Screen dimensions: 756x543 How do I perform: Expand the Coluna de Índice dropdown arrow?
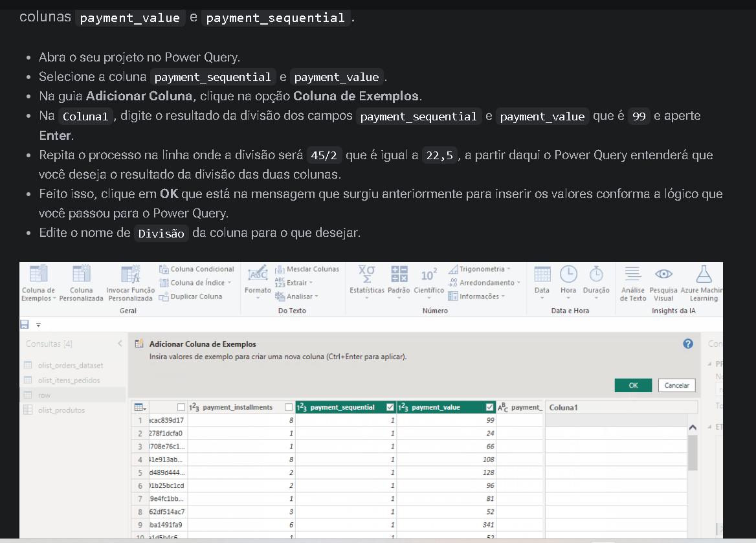coord(230,283)
